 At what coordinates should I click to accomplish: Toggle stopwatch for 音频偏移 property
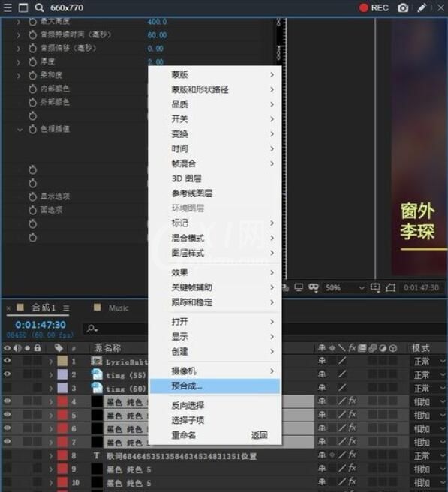(33, 48)
